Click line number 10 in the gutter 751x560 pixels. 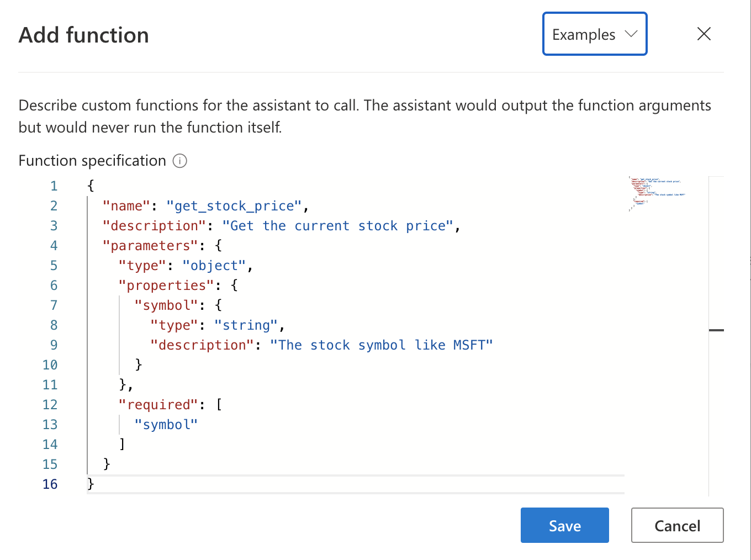[x=50, y=365]
